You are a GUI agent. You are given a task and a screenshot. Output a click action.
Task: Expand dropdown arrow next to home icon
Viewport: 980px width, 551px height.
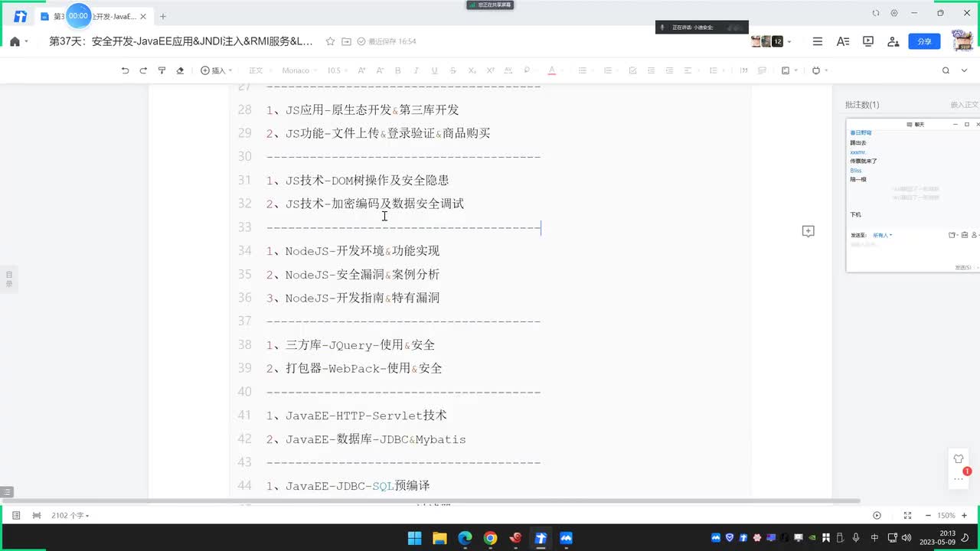pos(26,41)
